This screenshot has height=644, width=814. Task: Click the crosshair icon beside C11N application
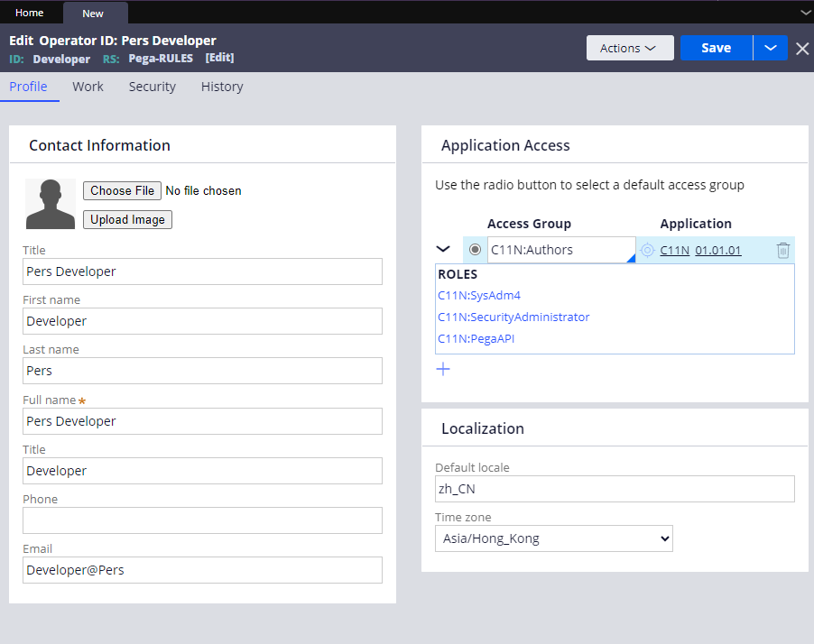pyautogui.click(x=647, y=251)
